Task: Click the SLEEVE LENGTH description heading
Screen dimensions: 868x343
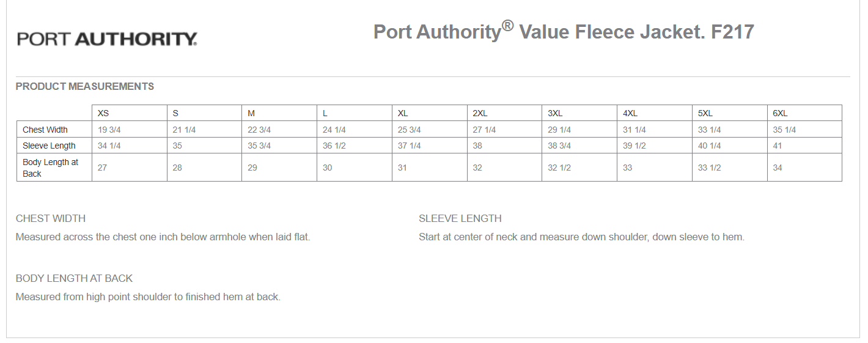Action: pos(460,218)
